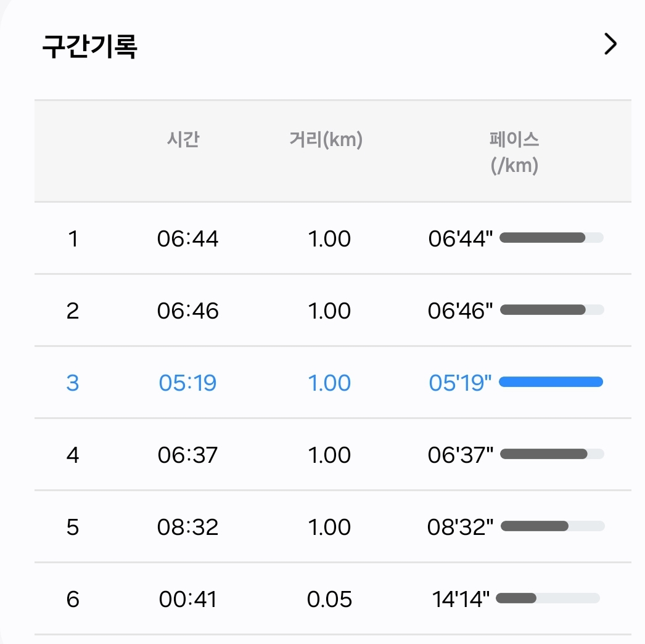
Task: Click lap 6 pace value 14'14"
Action: pos(461,599)
